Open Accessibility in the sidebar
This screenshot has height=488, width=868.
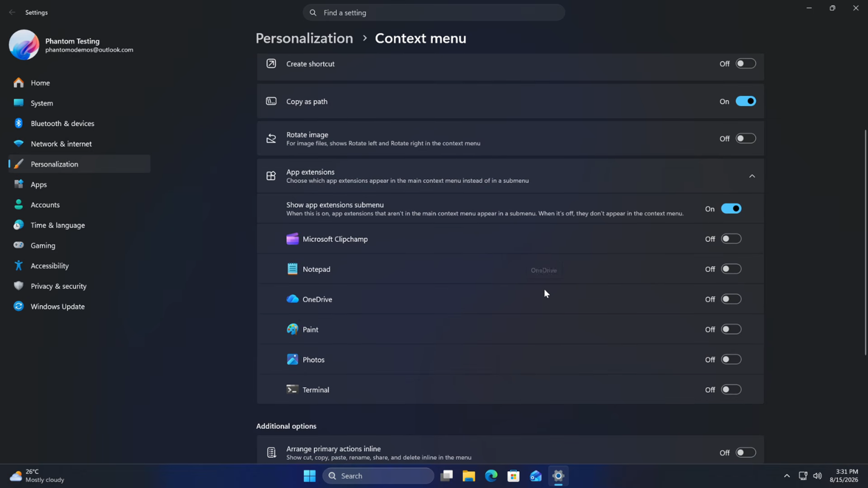(80, 266)
